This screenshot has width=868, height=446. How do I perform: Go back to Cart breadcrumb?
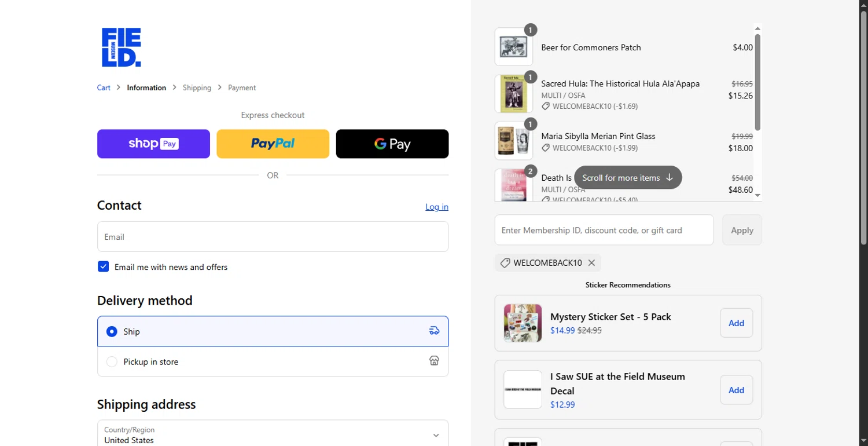pyautogui.click(x=104, y=88)
